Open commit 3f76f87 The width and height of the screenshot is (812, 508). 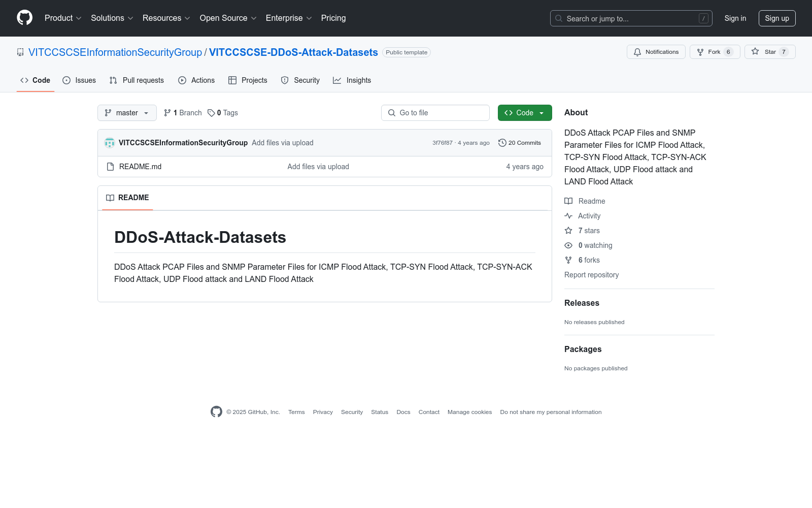[443, 143]
